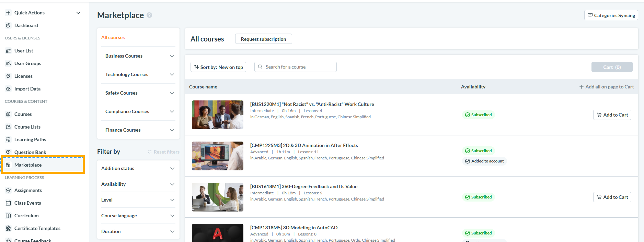This screenshot has height=242, width=644.
Task: Select the All courses category tab
Action: point(113,37)
